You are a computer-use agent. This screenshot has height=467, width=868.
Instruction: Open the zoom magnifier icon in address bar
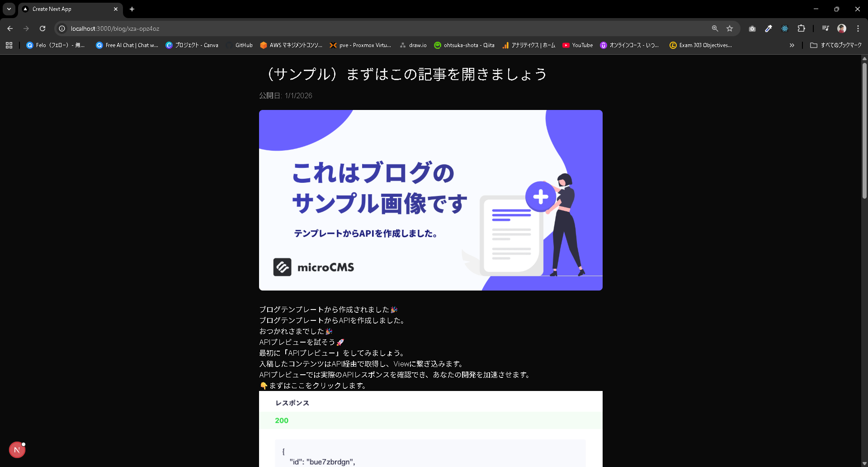(715, 29)
